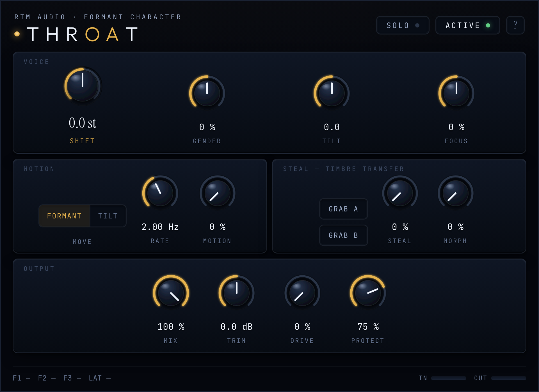Click the 100 % mix value
This screenshot has height=392, width=539.
tap(171, 327)
